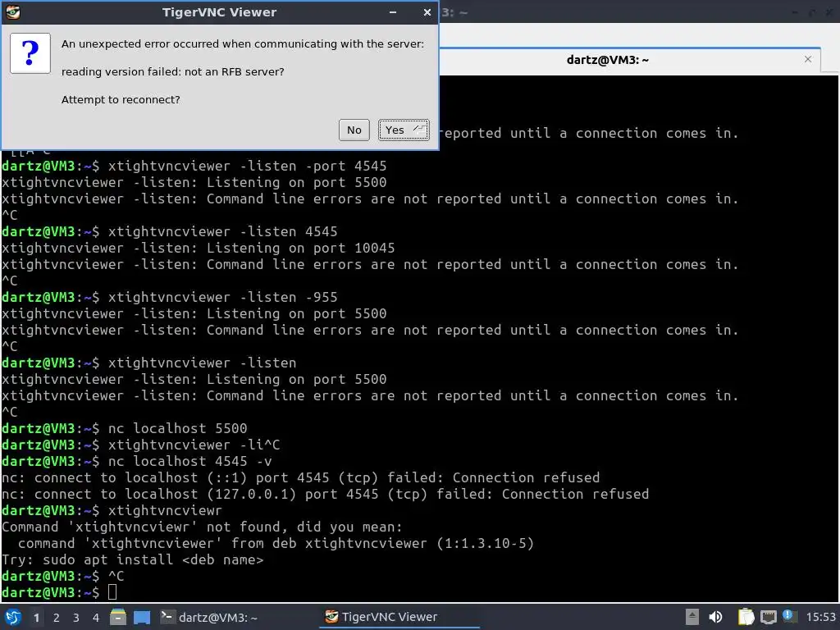Image resolution: width=840 pixels, height=630 pixels.
Task: Click No to decline reconnecting
Action: point(354,130)
